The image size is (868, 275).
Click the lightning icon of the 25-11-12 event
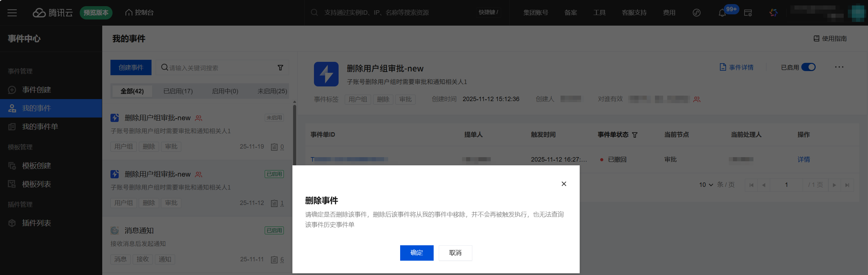pos(115,174)
